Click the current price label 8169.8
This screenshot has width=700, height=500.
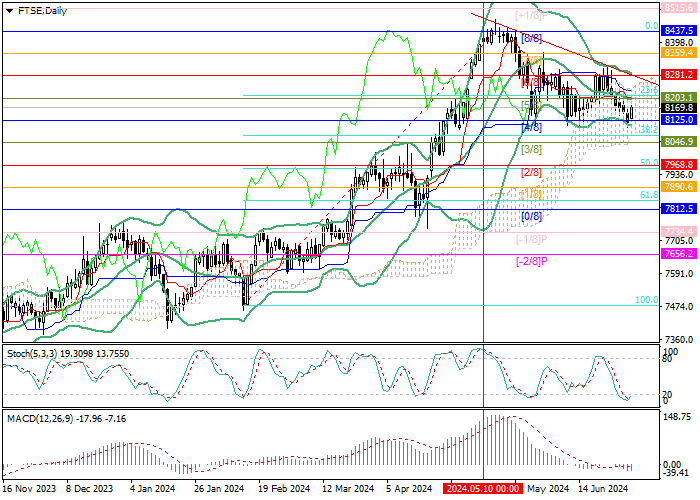[x=679, y=108]
